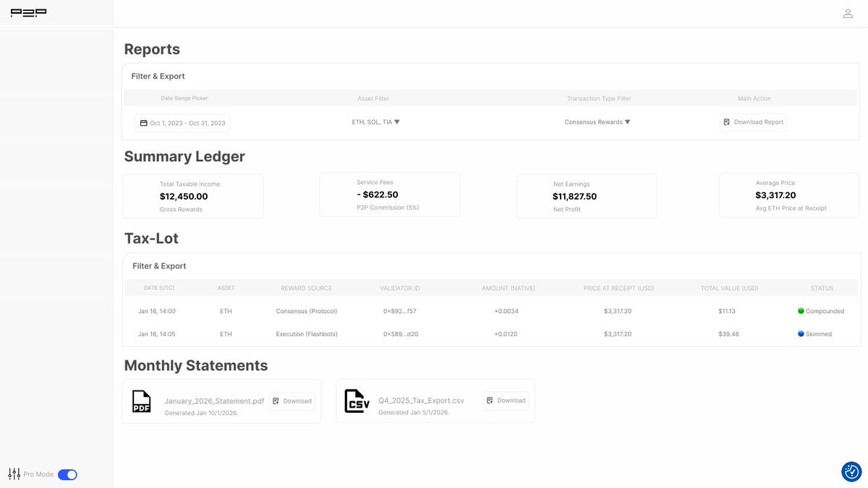Click the download icon inside Download Report
Screen dimensions: 868x488
pyautogui.click(x=726, y=122)
